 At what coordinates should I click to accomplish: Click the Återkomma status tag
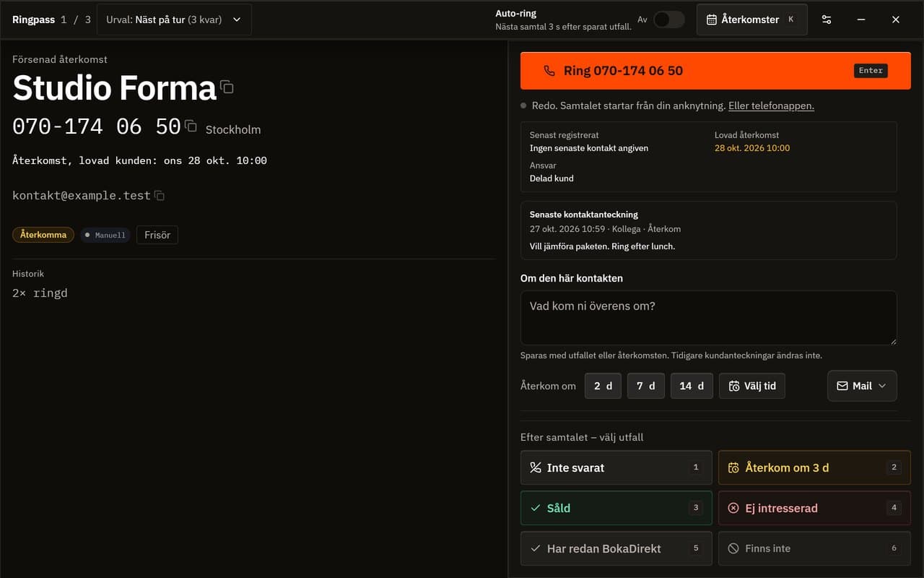click(x=43, y=235)
